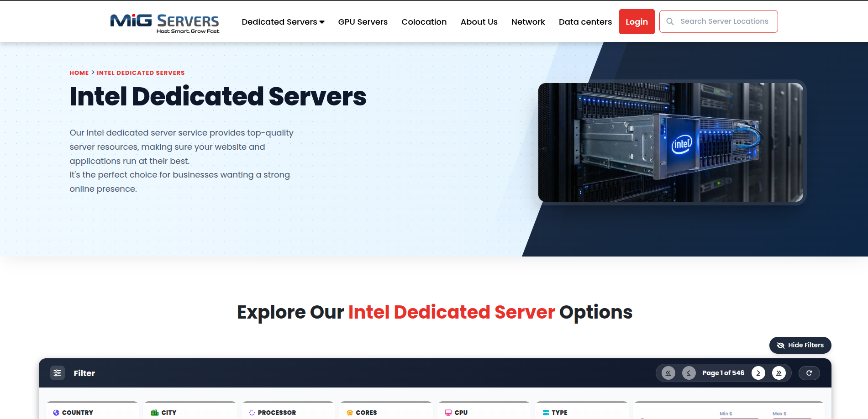Screen dimensions: 868x419
Task: Select the Processor filter spinner icon
Action: pos(252,412)
